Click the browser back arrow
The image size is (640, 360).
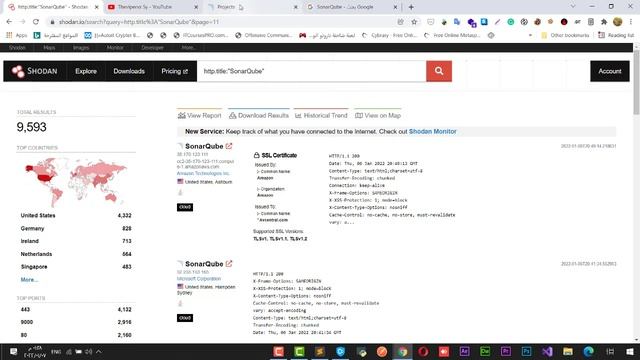[9, 22]
